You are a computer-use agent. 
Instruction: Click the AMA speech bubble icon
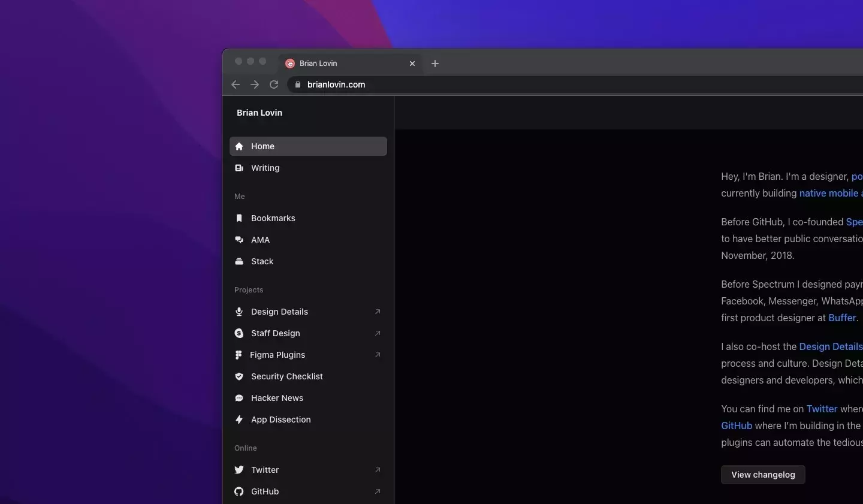239,240
